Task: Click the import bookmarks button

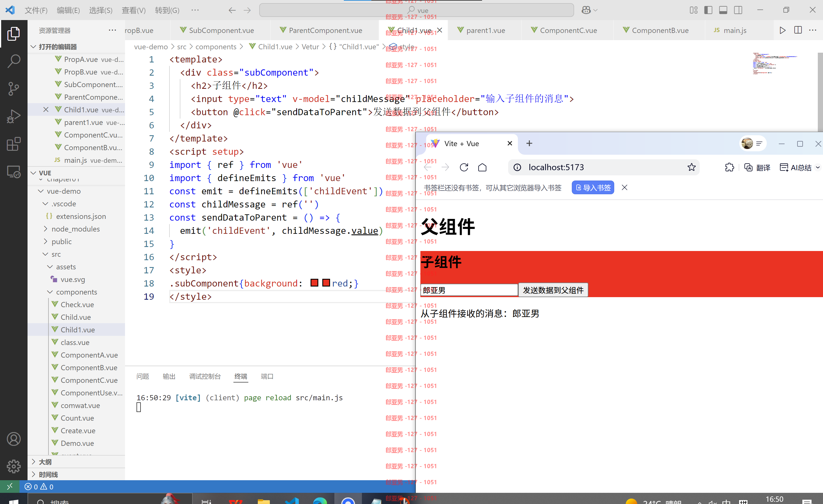Action: (x=593, y=188)
